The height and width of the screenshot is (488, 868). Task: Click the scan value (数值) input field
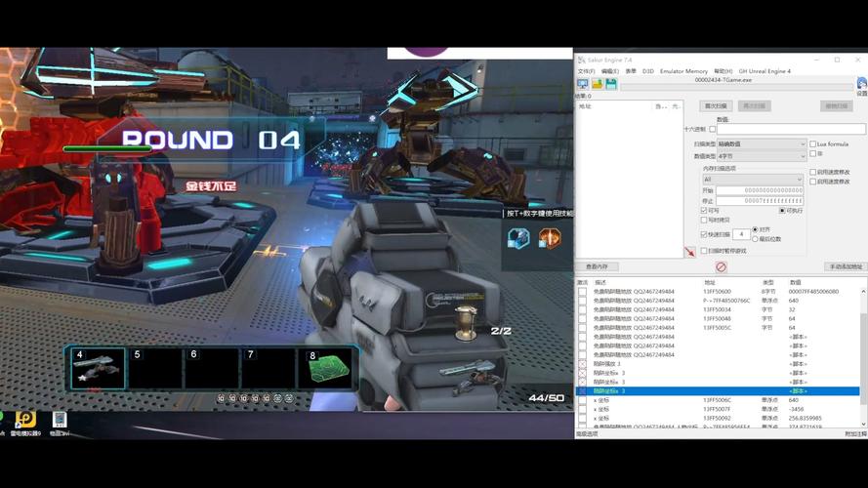[x=791, y=129]
